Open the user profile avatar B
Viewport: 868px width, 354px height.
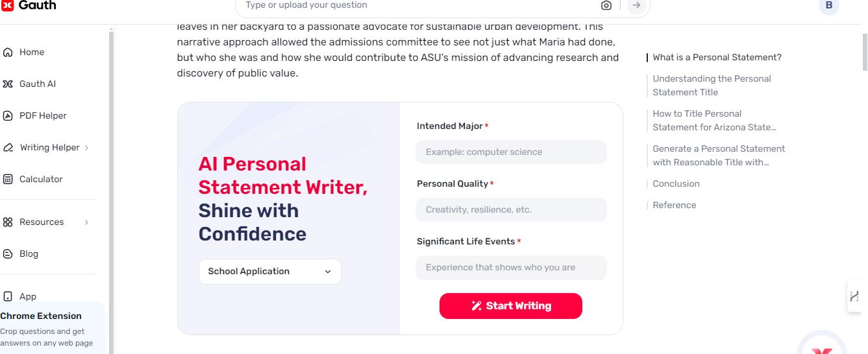point(828,6)
